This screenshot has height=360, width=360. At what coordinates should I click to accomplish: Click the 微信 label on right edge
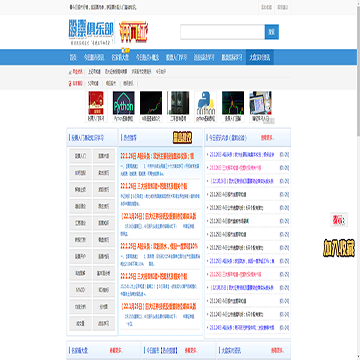click(339, 220)
